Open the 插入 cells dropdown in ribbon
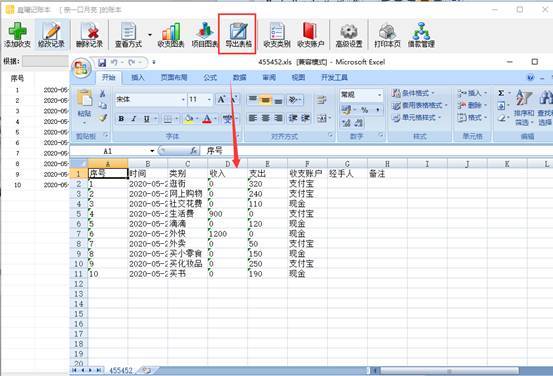This screenshot has width=553, height=376. click(x=472, y=93)
